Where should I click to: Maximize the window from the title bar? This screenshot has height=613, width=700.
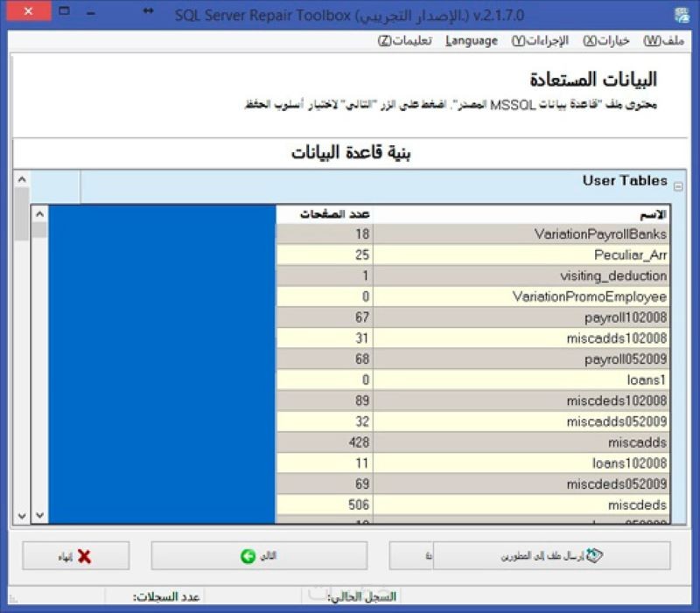tap(64, 10)
